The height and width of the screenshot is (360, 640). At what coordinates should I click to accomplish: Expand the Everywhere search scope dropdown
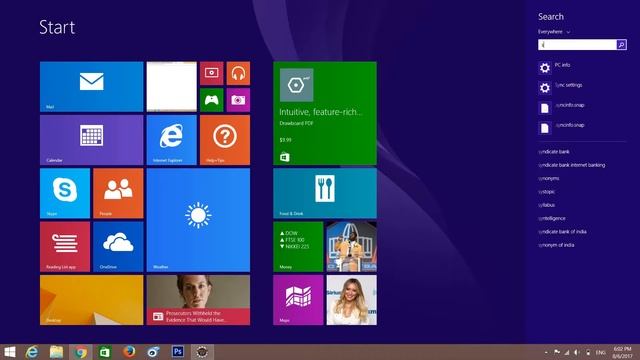click(x=554, y=32)
